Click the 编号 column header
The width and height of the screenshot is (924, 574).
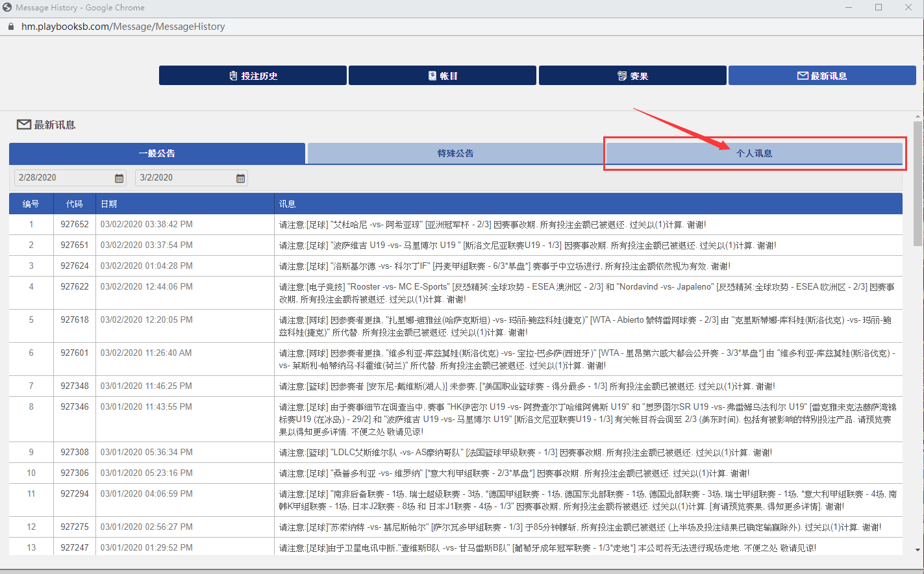(x=31, y=204)
